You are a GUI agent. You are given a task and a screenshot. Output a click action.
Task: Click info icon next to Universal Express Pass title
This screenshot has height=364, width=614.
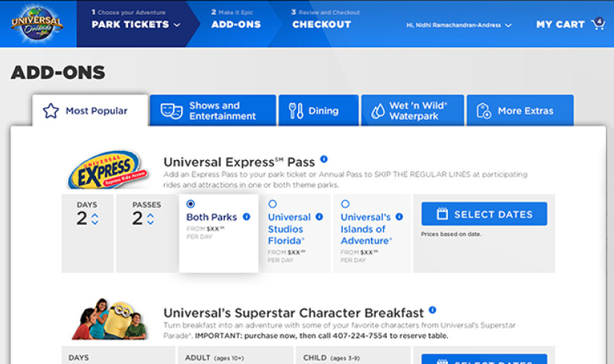(x=324, y=159)
